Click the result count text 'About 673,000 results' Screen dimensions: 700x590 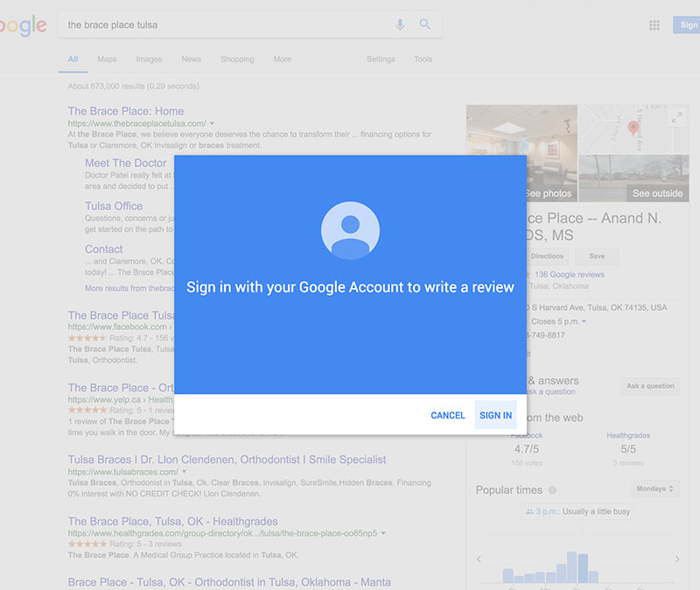point(134,86)
